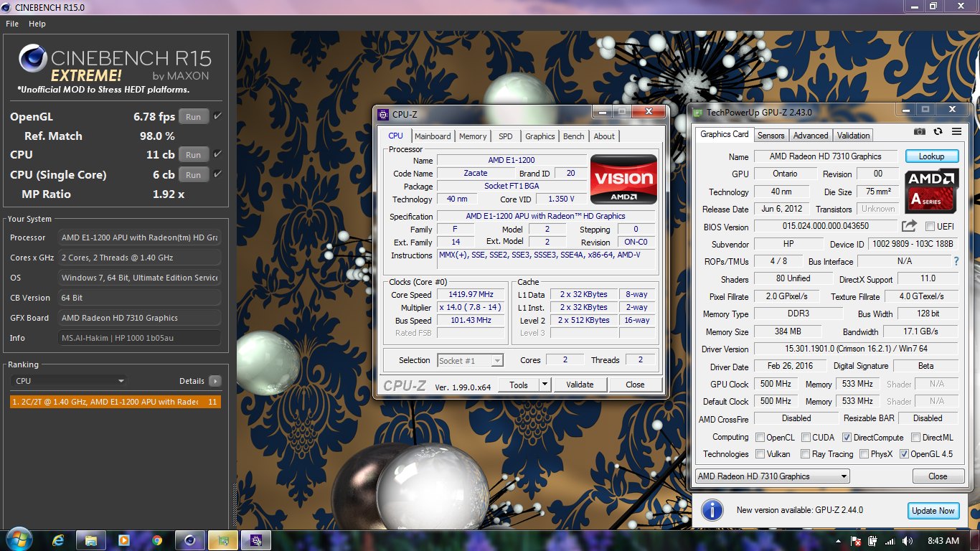Image resolution: width=980 pixels, height=551 pixels.
Task: Click the Cinebench R15 logo sphere
Action: point(32,59)
